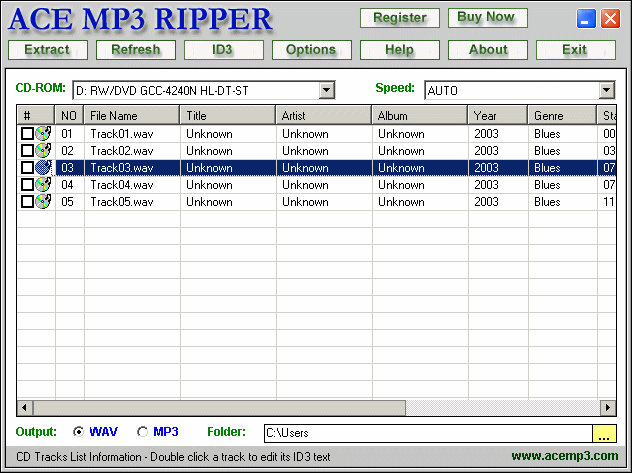Click the 2003 year of track 02
The height and width of the screenshot is (473, 632).
pyautogui.click(x=486, y=151)
